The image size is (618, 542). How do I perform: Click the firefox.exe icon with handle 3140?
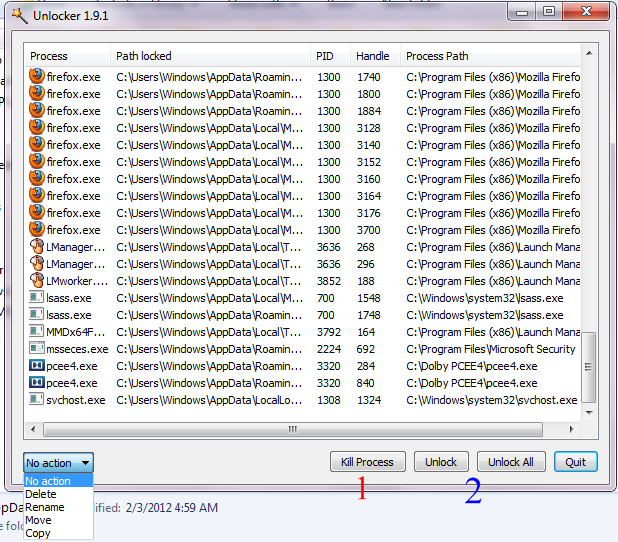coord(37,144)
